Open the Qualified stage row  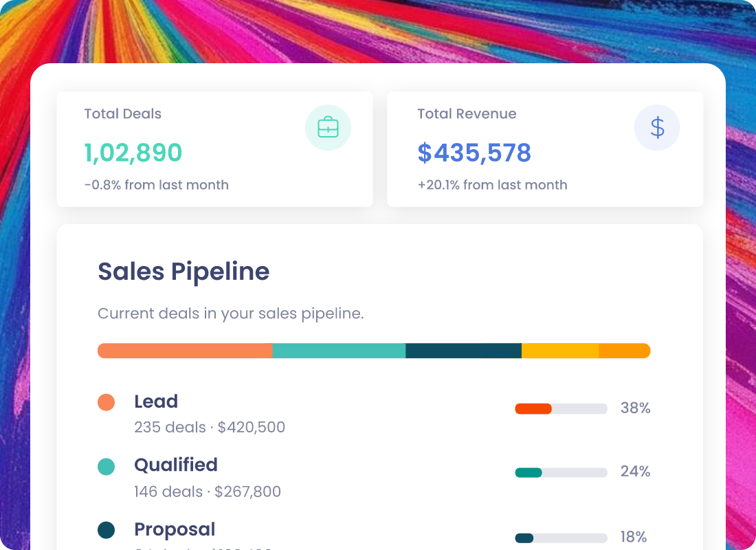(374, 478)
